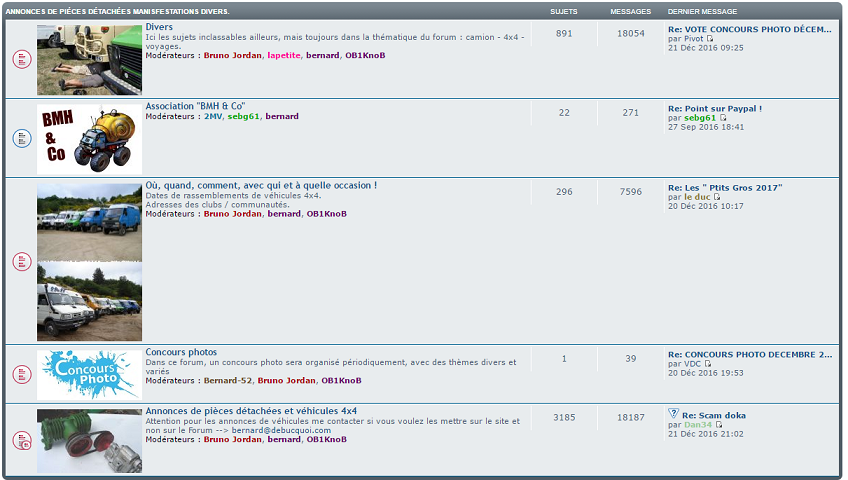Click the Concours Photo blue splash image

pyautogui.click(x=89, y=374)
